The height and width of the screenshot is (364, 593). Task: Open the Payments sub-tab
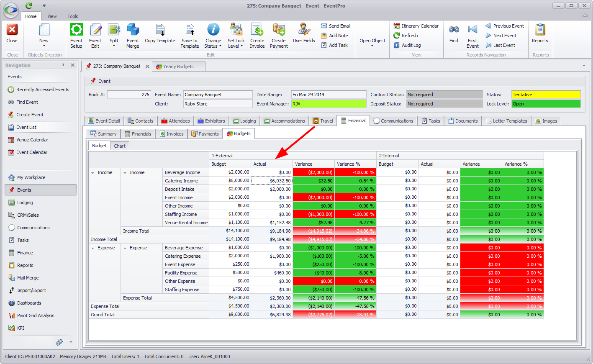coord(205,134)
